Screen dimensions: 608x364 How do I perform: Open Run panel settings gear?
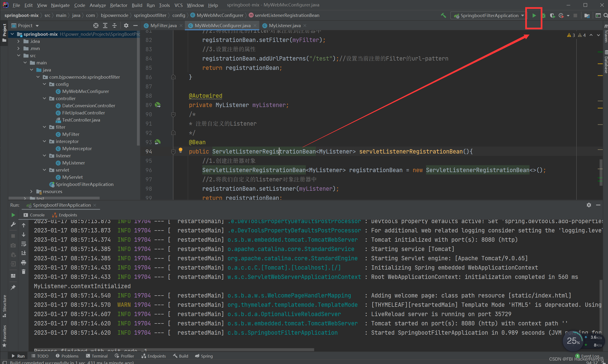click(589, 205)
